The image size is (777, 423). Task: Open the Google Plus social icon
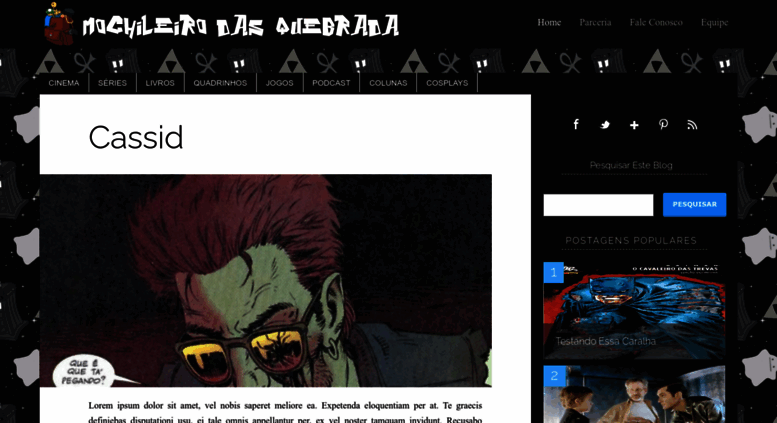pyautogui.click(x=634, y=125)
